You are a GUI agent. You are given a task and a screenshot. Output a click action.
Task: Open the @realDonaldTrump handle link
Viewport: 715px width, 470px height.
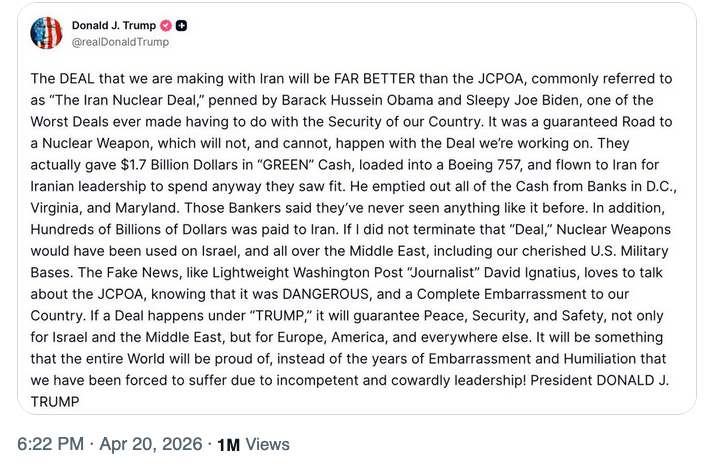pyautogui.click(x=120, y=42)
